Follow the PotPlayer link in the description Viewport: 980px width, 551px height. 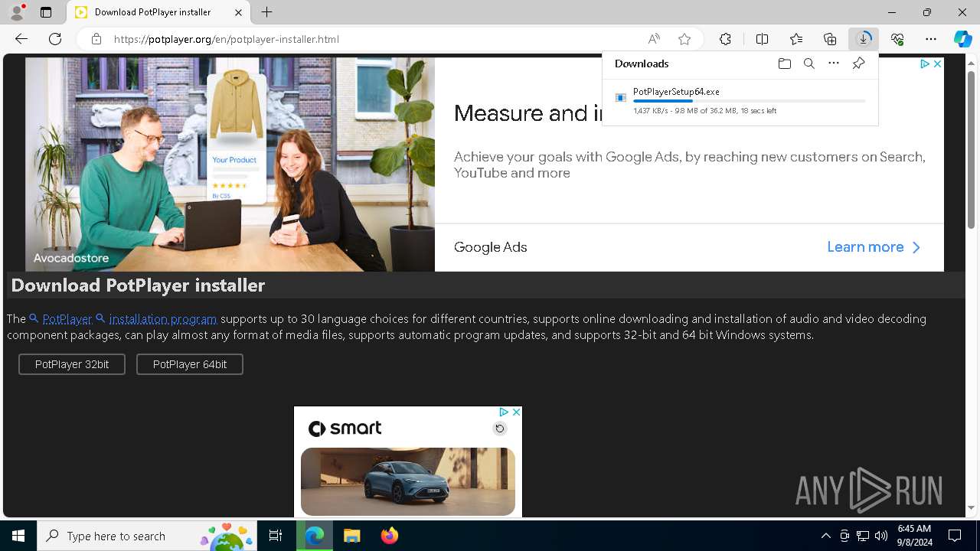(67, 318)
